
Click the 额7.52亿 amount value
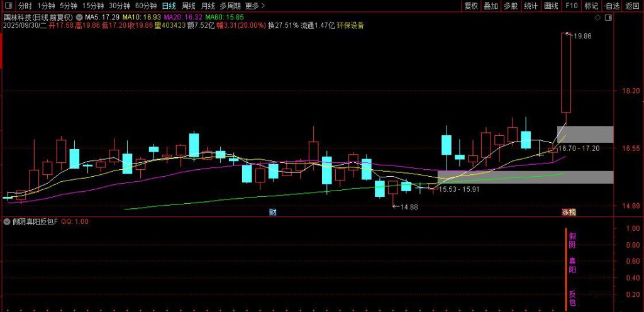[x=201, y=25]
